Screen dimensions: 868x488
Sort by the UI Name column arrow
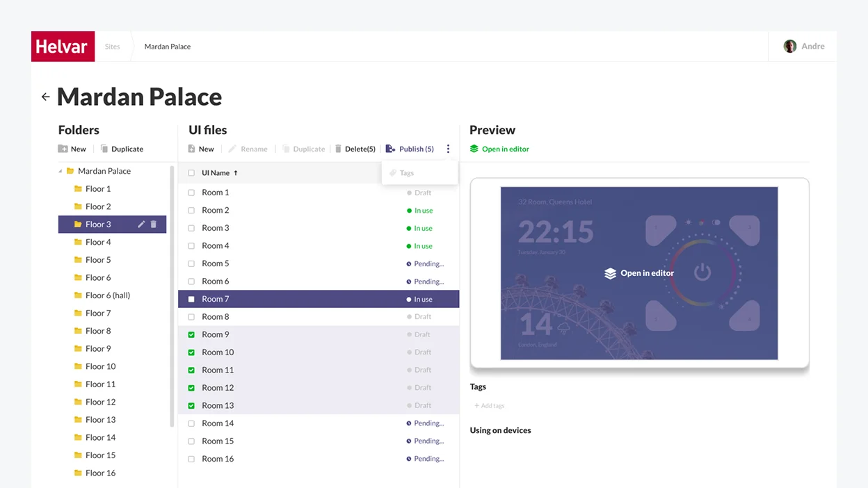point(236,173)
